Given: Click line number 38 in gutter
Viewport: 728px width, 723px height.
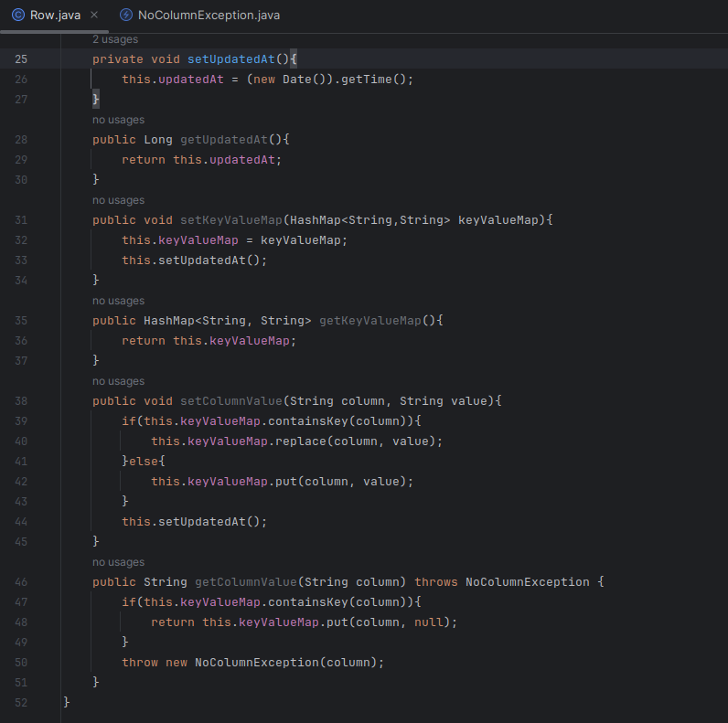Looking at the screenshot, I should 21,401.
